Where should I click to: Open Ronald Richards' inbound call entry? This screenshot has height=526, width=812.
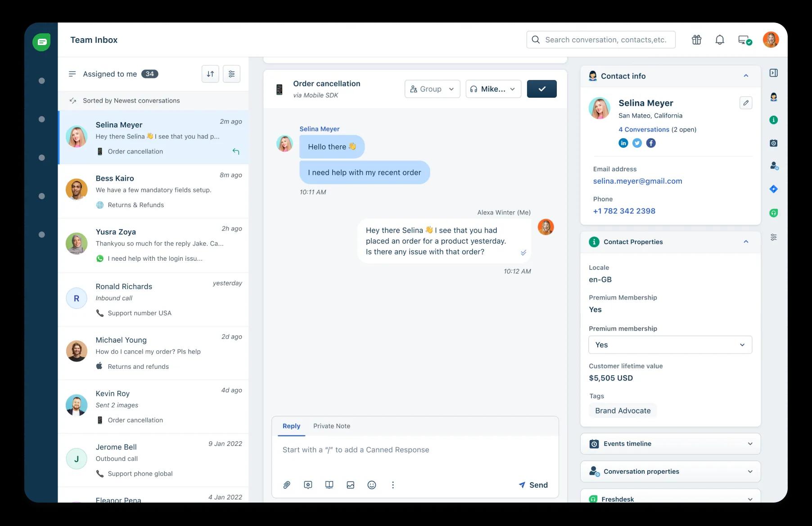pyautogui.click(x=153, y=299)
